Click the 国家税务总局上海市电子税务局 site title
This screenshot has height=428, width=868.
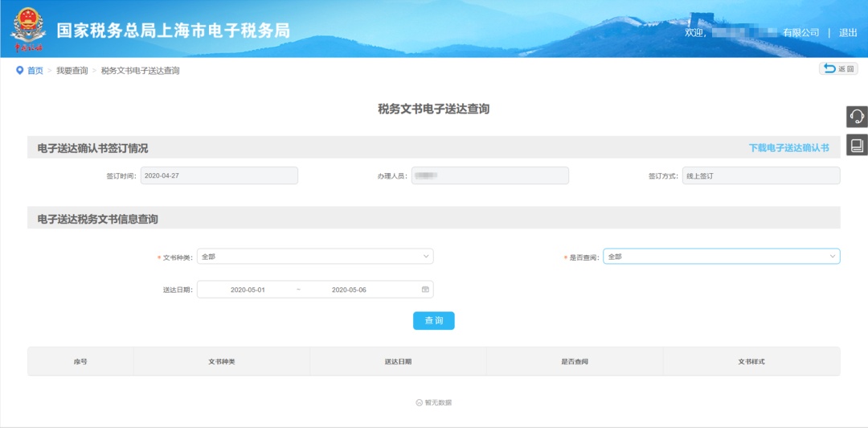point(174,31)
